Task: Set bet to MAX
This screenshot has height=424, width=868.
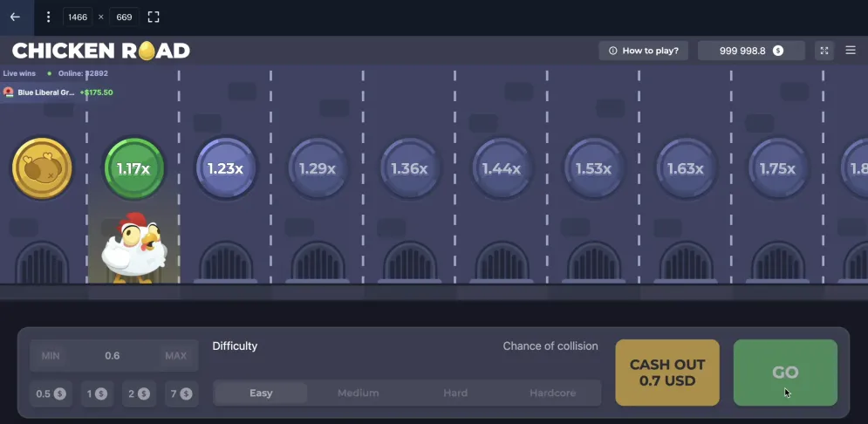Action: click(176, 355)
